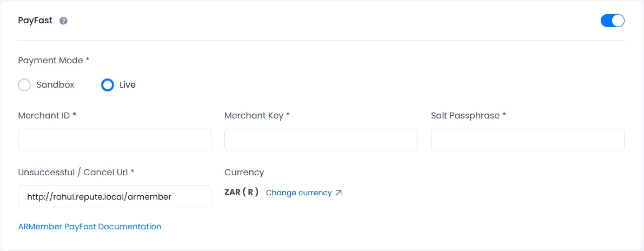
Task: Click the PayFast help question mark icon
Action: [63, 21]
